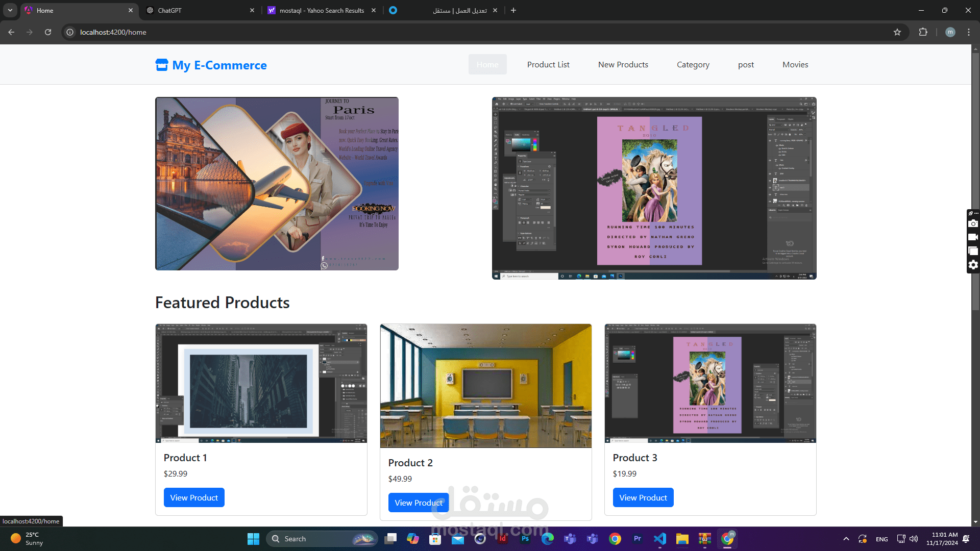Open the Product List nav item

[548, 65]
